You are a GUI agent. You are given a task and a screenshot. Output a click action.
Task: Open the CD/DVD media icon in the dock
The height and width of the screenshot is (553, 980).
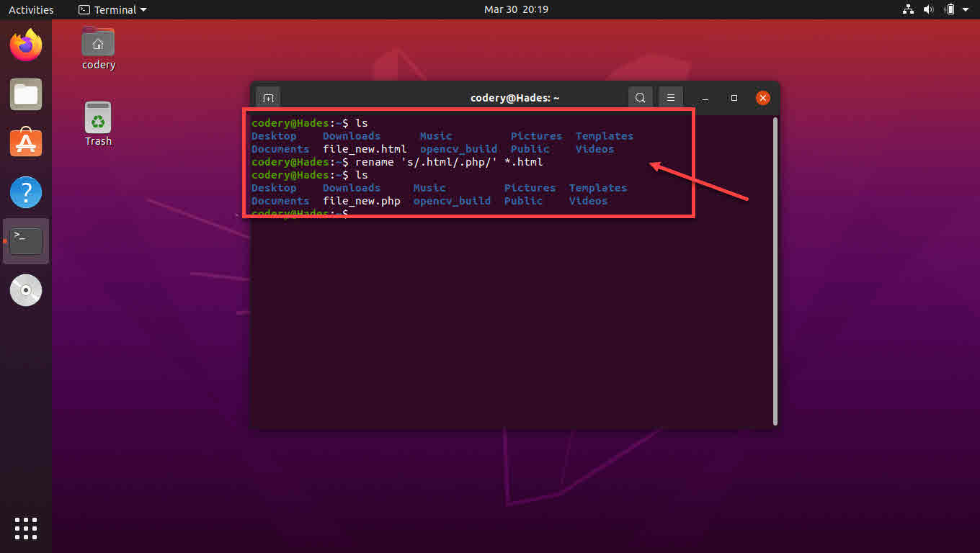click(x=25, y=290)
